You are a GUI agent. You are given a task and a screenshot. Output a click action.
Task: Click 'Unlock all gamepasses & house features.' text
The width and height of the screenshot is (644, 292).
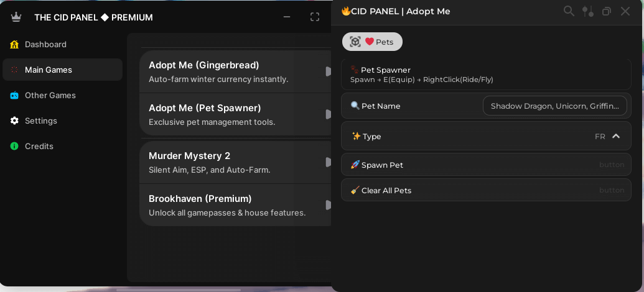(x=227, y=213)
